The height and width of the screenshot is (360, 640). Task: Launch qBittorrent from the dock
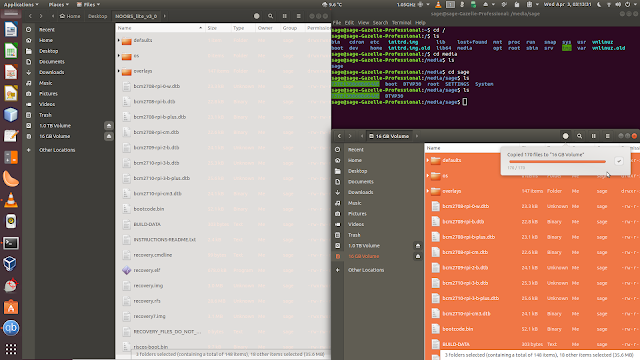[x=11, y=328]
